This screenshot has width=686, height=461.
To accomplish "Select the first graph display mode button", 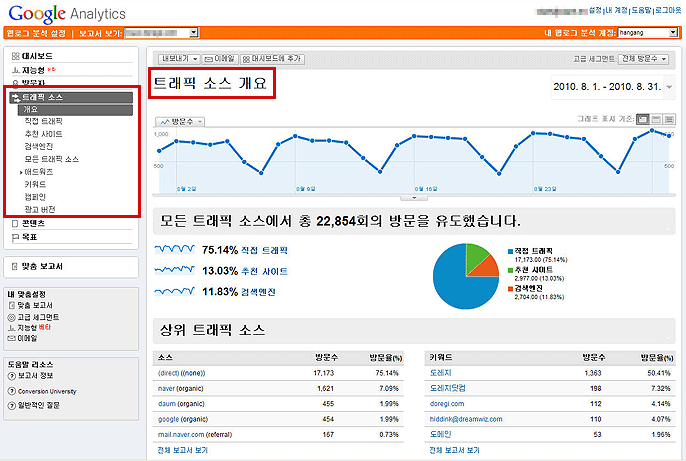I will coord(643,119).
